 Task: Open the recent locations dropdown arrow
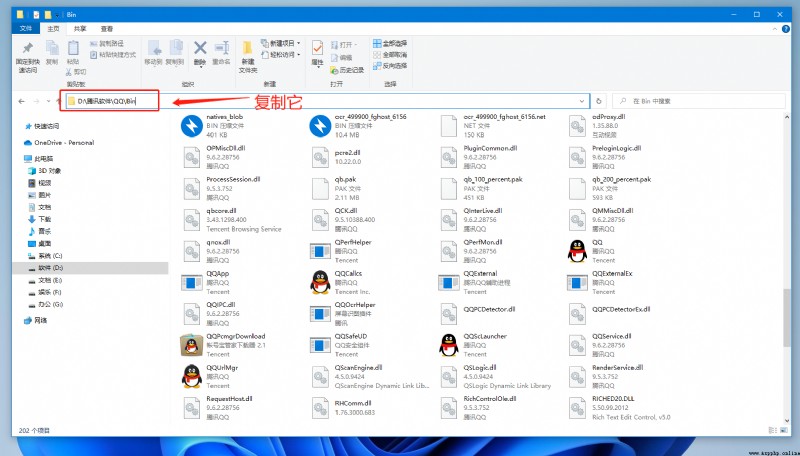(x=48, y=101)
